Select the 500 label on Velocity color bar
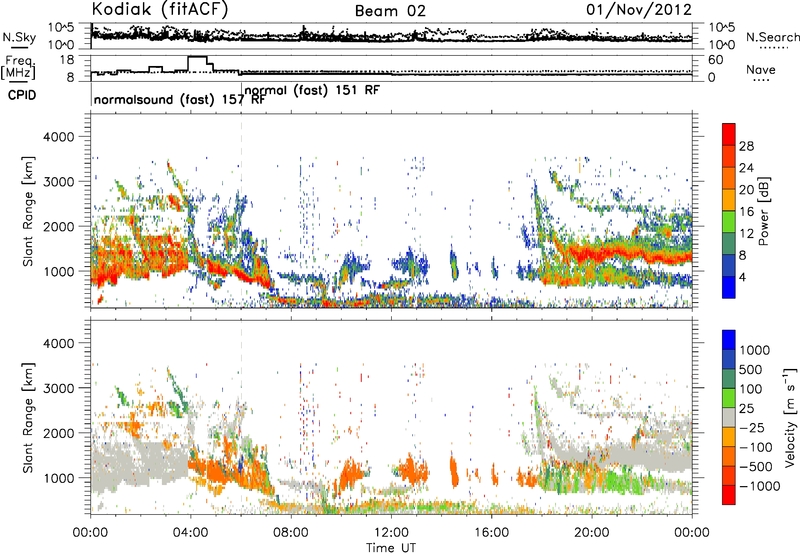This screenshot has height=554, width=800. [751, 370]
